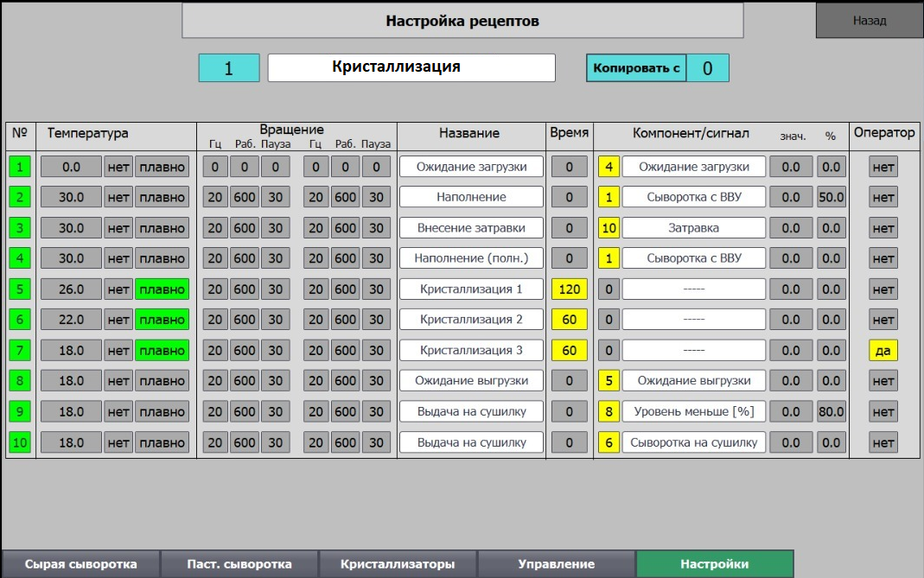Select component number 10 next to Затравка
This screenshot has height=578, width=924.
pyautogui.click(x=609, y=228)
